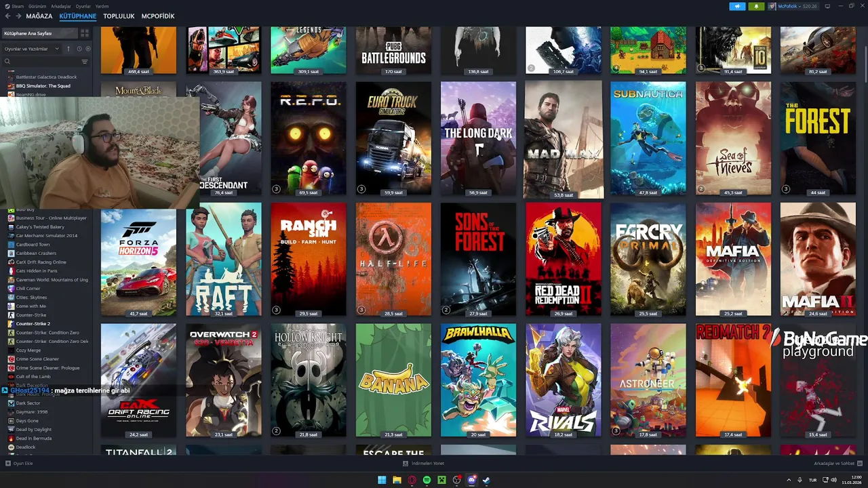Image resolution: width=868 pixels, height=488 pixels.
Task: Select Dead by Daylight in the sidebar
Action: [x=33, y=430]
